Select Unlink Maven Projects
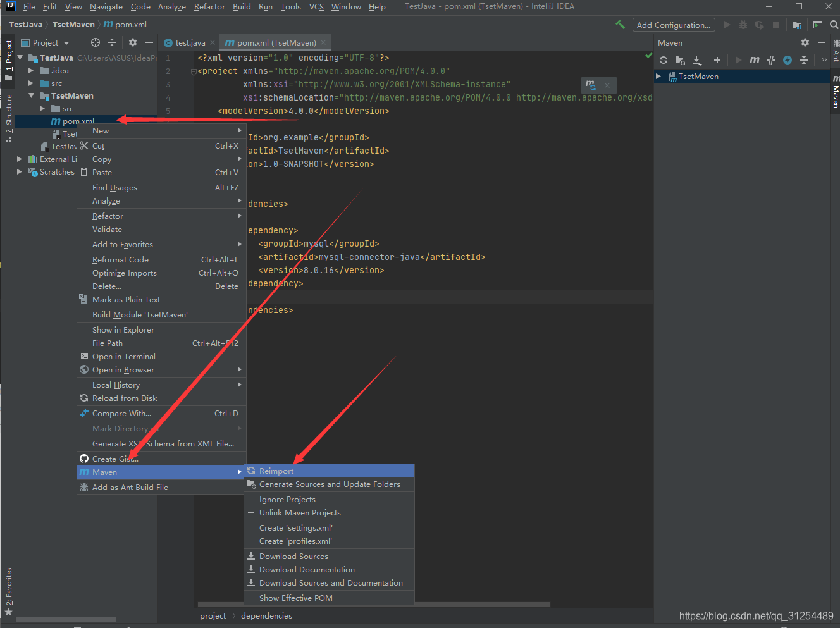840x628 pixels. click(x=329, y=512)
